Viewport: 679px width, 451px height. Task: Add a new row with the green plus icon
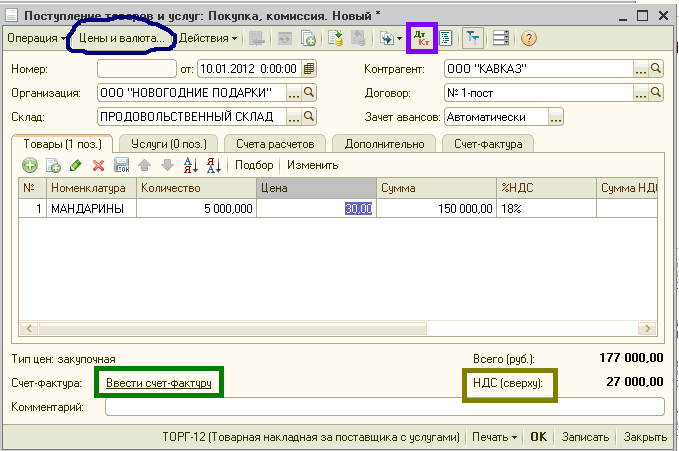click(30, 165)
